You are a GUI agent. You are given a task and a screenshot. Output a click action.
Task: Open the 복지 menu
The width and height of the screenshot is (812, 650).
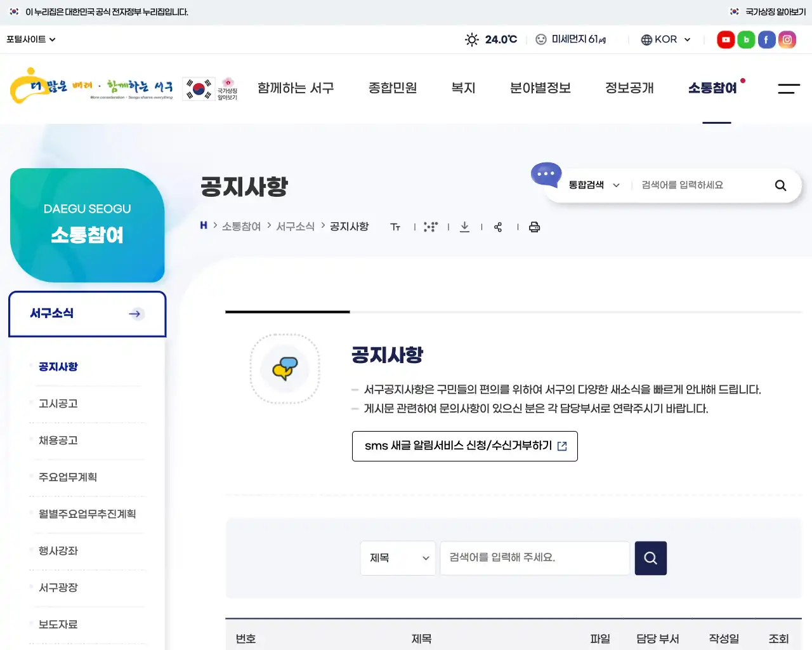click(463, 88)
